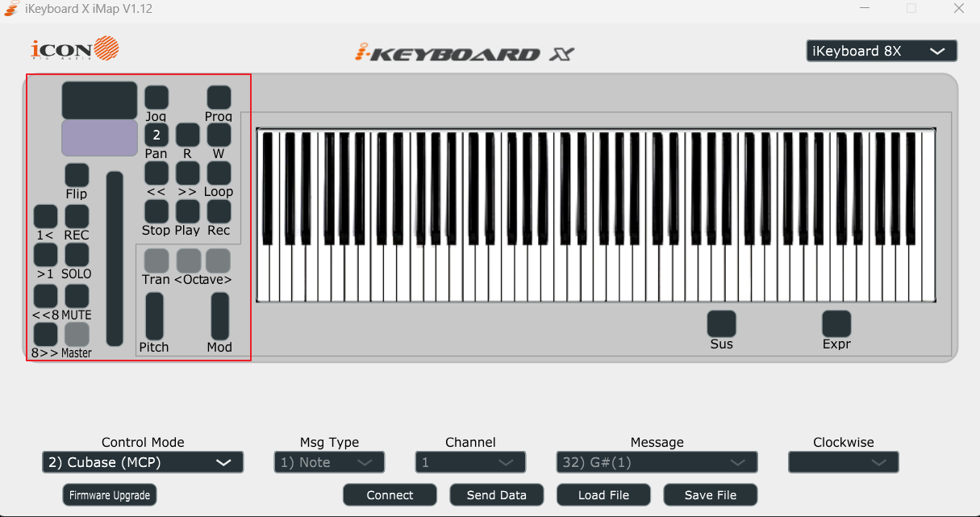Select the 1< track-left button
Image resolution: width=980 pixels, height=517 pixels.
pyautogui.click(x=45, y=216)
